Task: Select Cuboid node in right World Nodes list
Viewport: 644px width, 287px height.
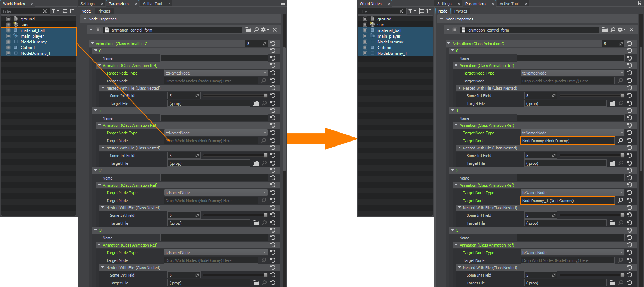Action: (x=384, y=48)
